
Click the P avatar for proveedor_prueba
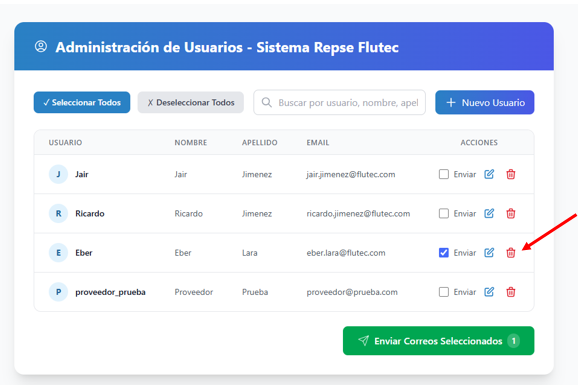[x=58, y=292]
